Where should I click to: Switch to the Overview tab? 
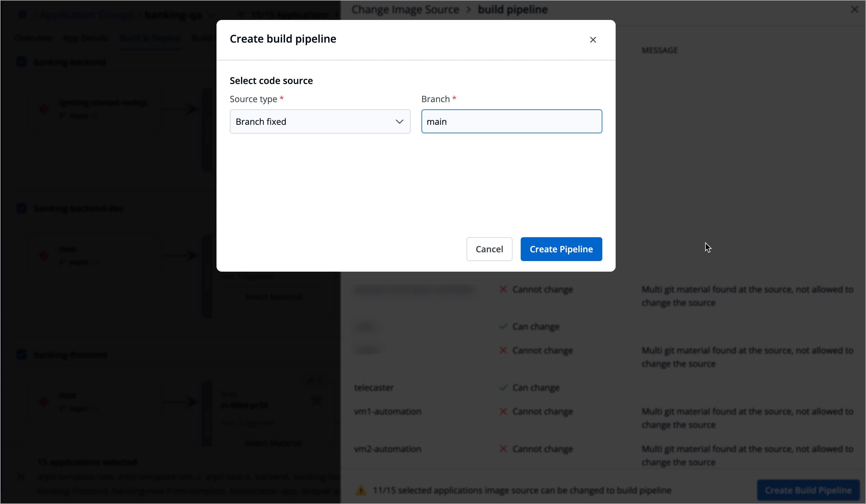33,38
